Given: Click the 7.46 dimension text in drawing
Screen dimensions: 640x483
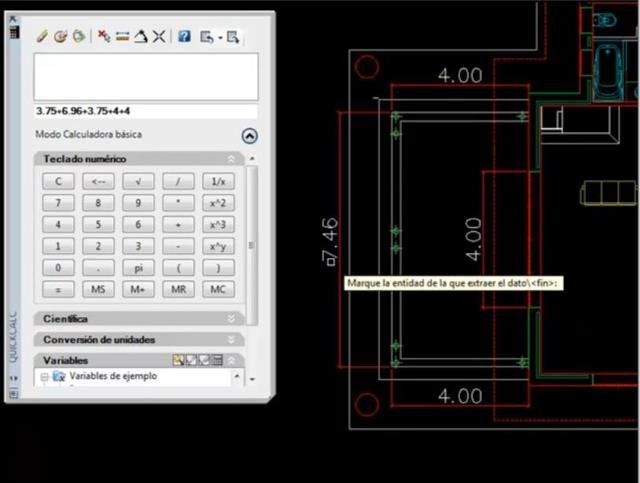Looking at the screenshot, I should pos(330,242).
